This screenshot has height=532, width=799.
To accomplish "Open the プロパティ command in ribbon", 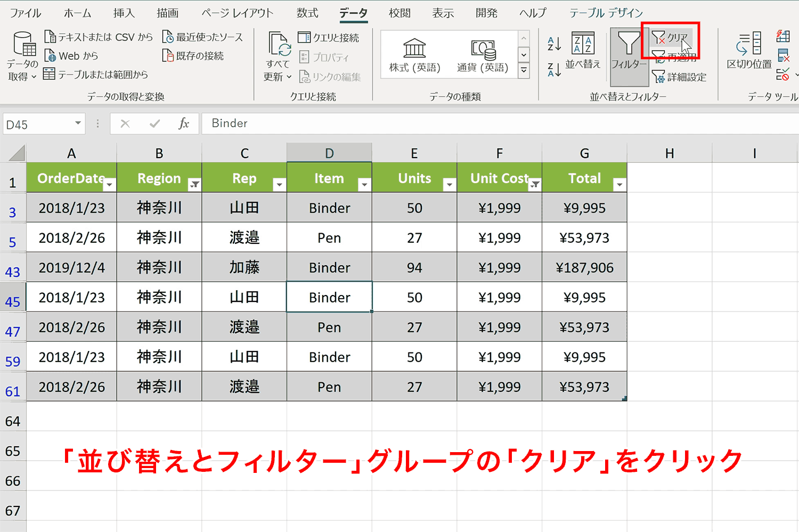I will [x=324, y=57].
